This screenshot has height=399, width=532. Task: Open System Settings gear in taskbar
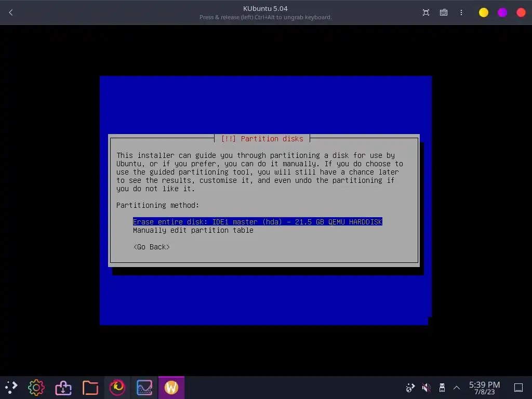coord(36,387)
